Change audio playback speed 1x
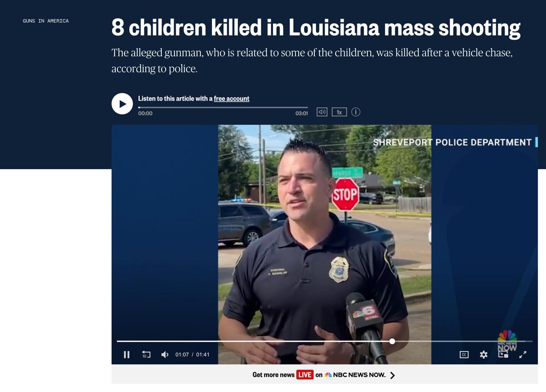Viewport: 546px width, 392px height. 339,112
